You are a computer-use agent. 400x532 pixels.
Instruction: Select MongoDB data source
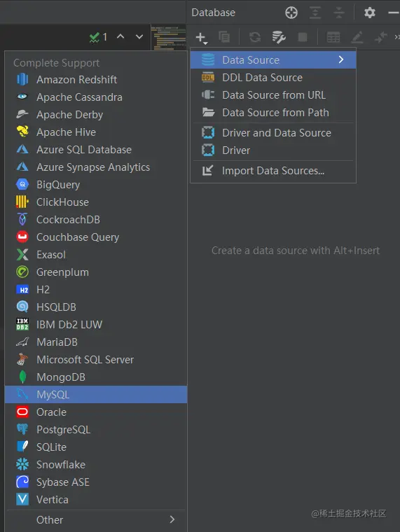pyautogui.click(x=96, y=377)
